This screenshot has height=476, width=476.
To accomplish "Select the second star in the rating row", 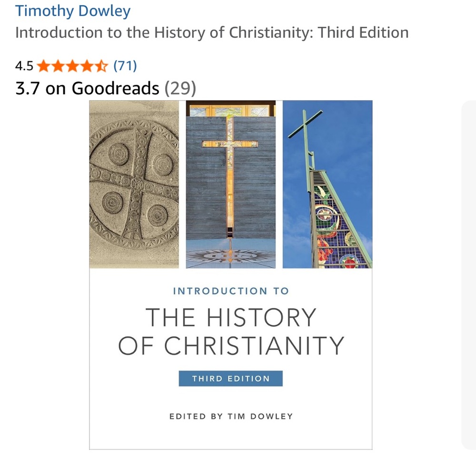I will 58,66.
